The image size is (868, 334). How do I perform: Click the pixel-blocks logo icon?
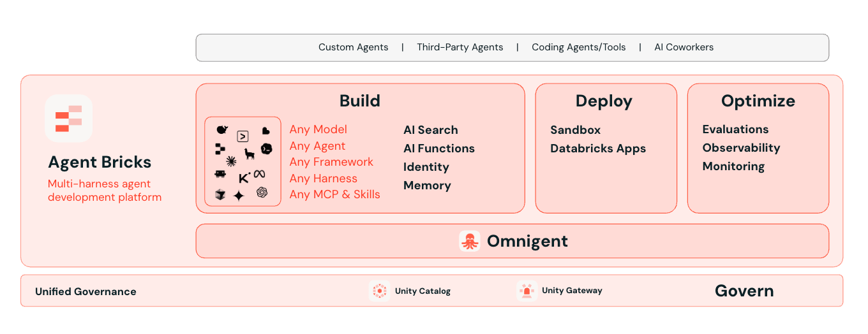click(x=220, y=149)
